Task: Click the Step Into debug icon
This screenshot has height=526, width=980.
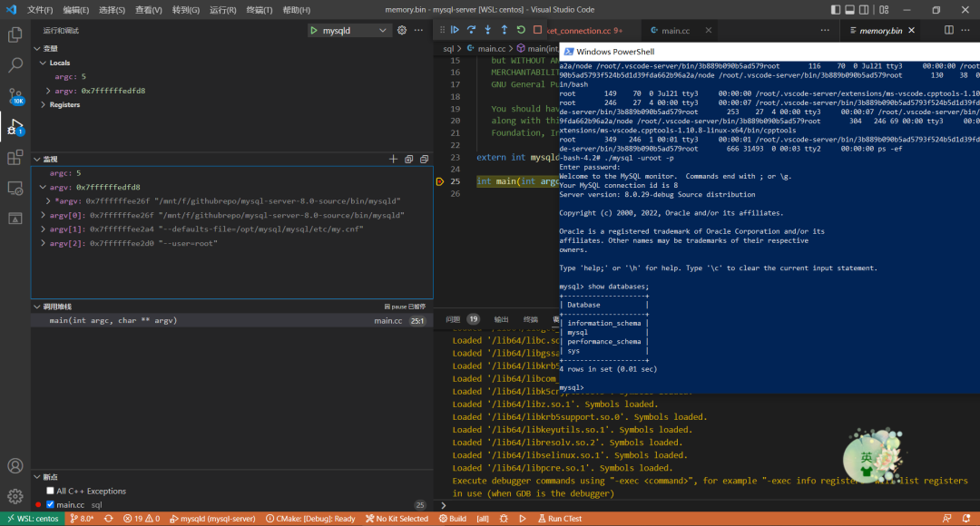Action: coord(488,30)
